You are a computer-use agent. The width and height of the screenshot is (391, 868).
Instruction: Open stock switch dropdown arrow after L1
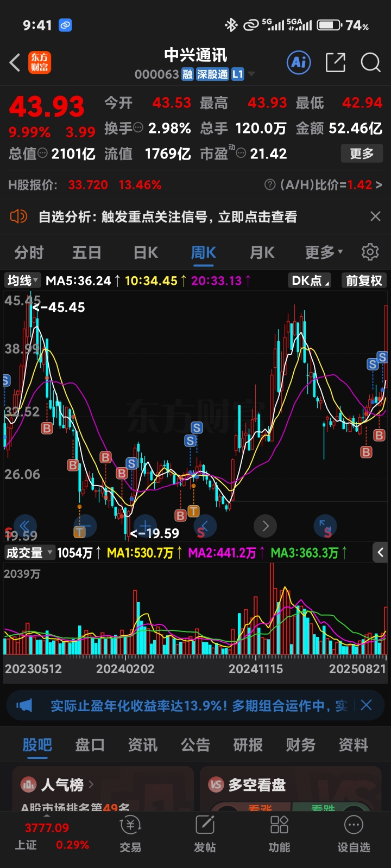pos(251,74)
